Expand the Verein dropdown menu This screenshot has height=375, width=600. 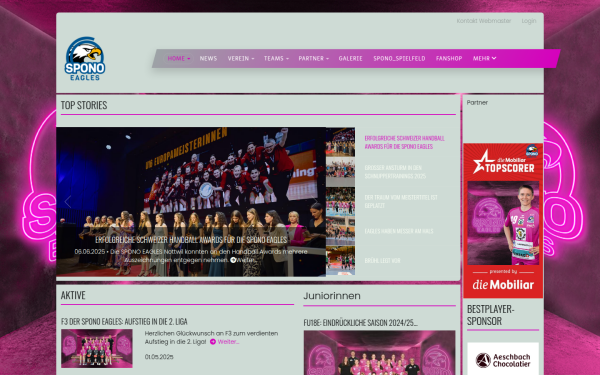coord(241,59)
